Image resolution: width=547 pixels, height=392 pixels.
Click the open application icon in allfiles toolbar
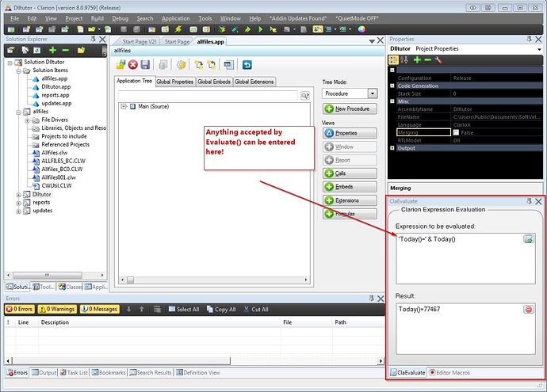120,65
